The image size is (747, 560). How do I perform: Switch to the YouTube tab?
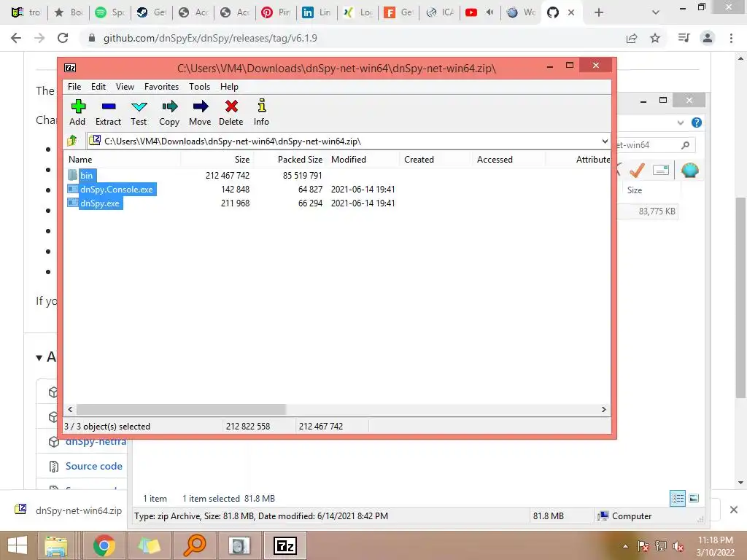[x=480, y=12]
